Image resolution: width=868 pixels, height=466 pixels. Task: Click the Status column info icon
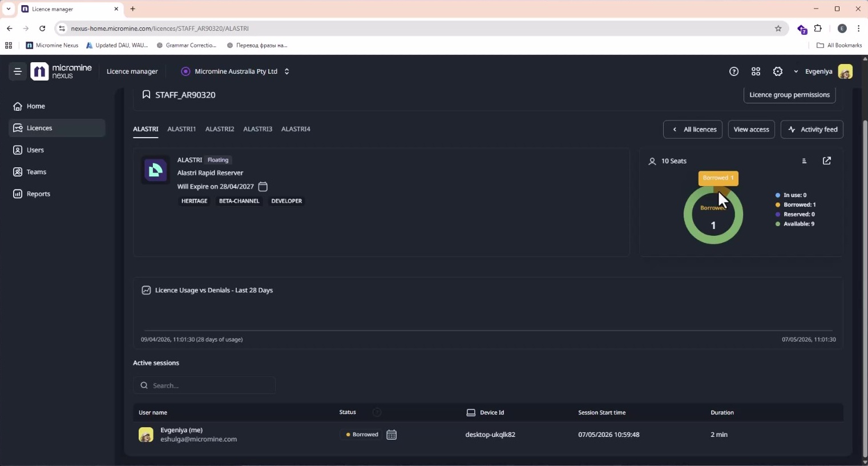click(x=377, y=412)
